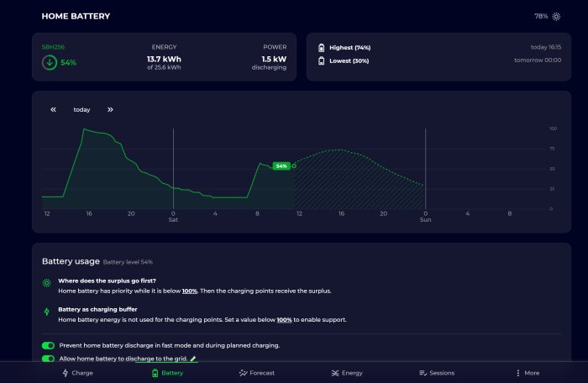Disable allow home battery discharge to grid

pyautogui.click(x=48, y=359)
